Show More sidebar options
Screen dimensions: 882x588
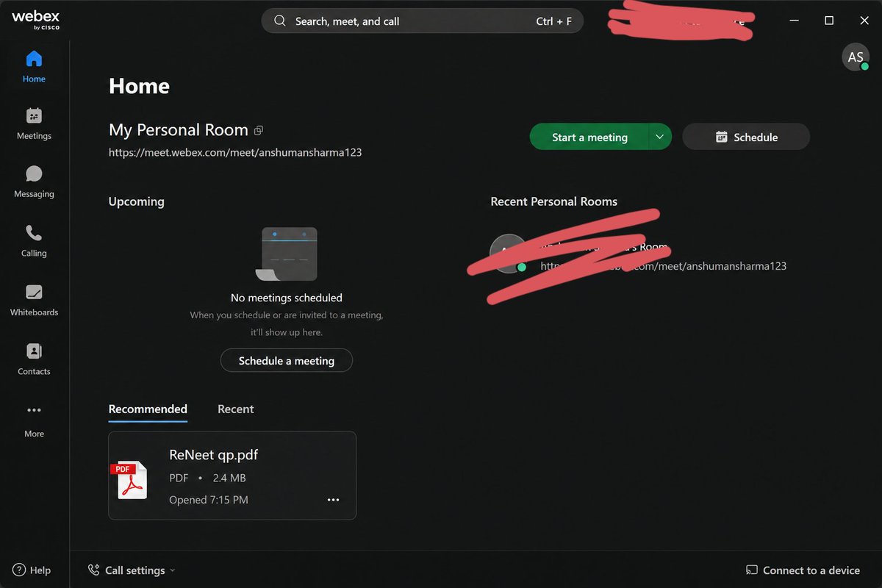click(x=34, y=420)
